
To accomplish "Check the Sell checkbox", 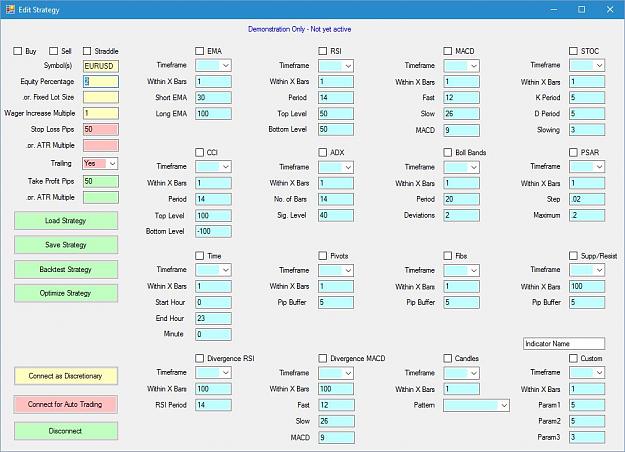I will pos(53,51).
